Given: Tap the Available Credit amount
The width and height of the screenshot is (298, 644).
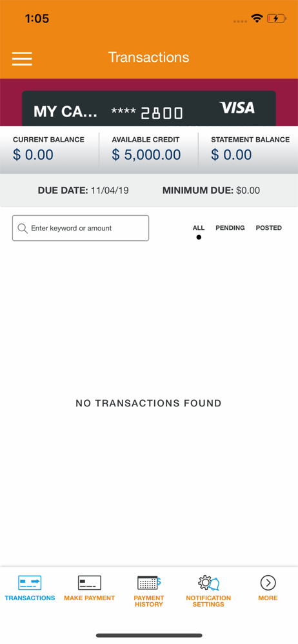Looking at the screenshot, I should click(146, 155).
